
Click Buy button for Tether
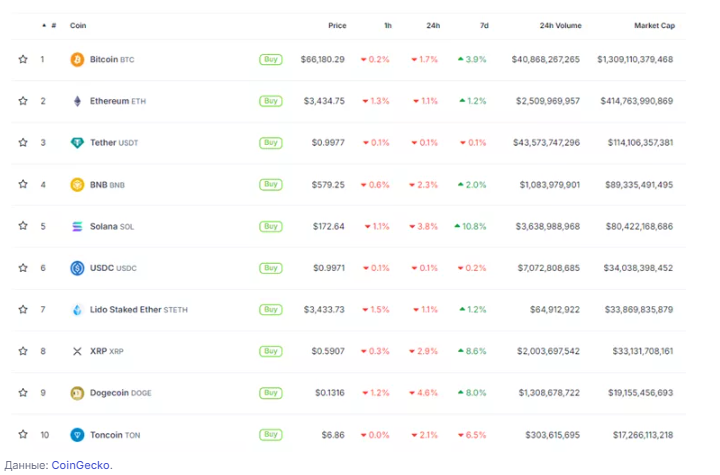point(271,143)
